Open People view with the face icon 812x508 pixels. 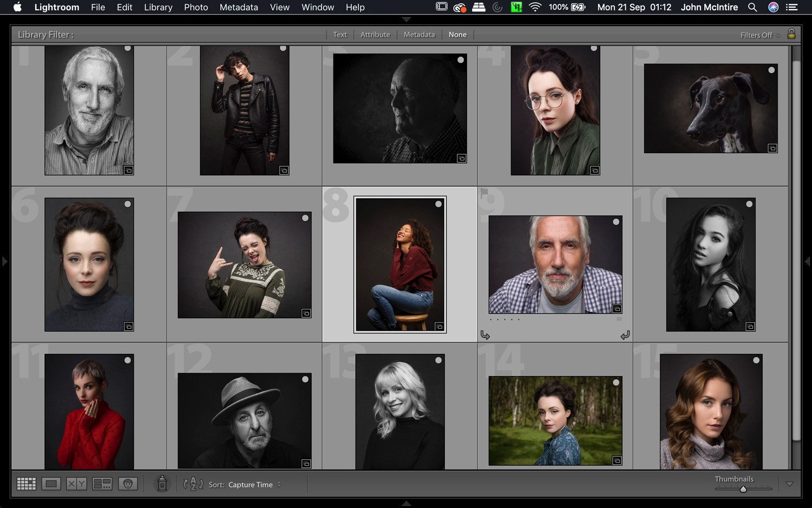[x=128, y=483]
